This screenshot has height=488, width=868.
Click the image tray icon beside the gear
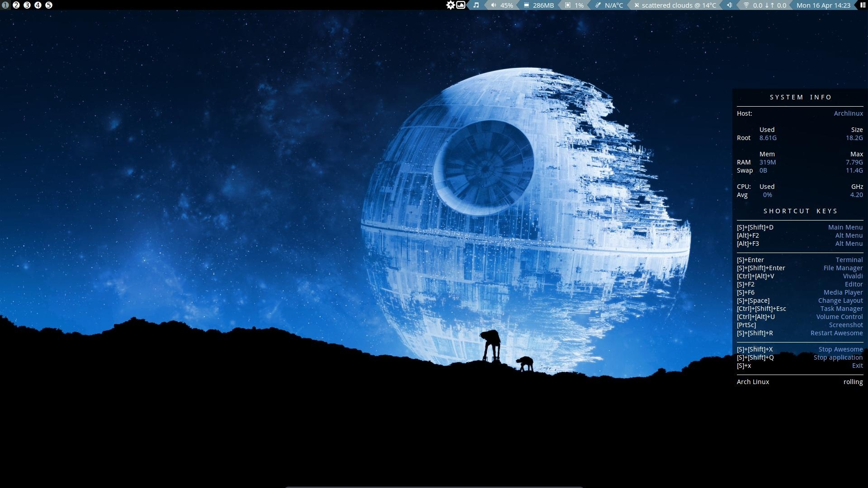click(461, 5)
